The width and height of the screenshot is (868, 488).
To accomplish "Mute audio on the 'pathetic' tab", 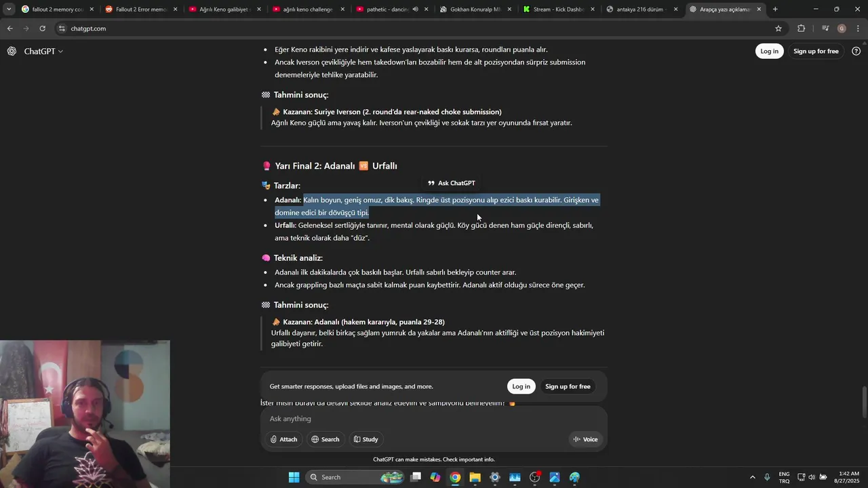I will point(415,9).
